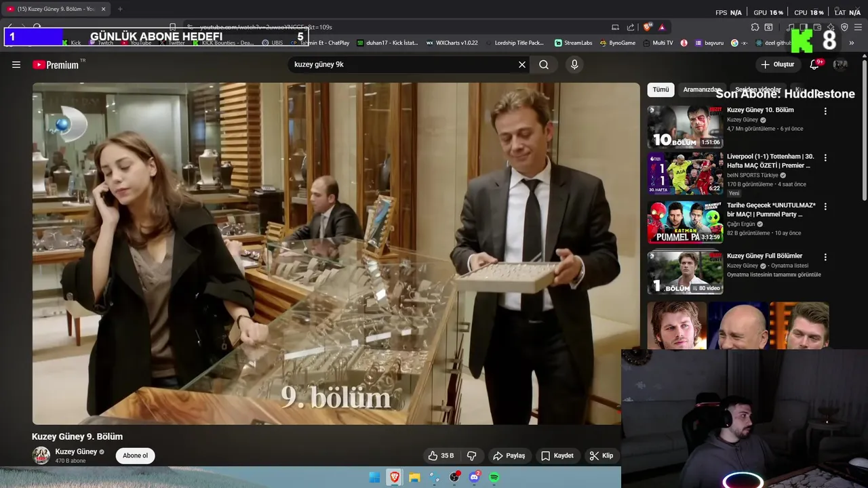868x488 pixels.
Task: Play the Kuzey Güney 10. Bölüm thumbnail
Action: click(x=685, y=126)
